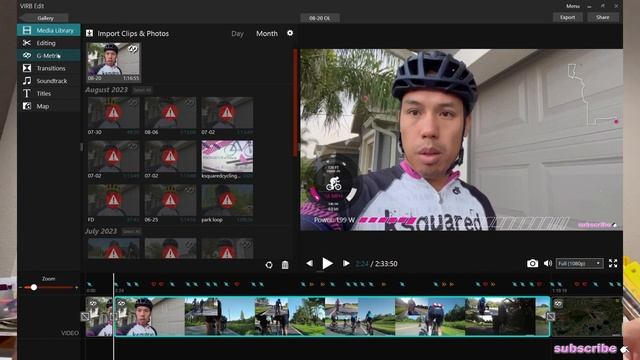The height and width of the screenshot is (360, 640).
Task: Select the highlighted main timeline clip
Action: point(332,317)
